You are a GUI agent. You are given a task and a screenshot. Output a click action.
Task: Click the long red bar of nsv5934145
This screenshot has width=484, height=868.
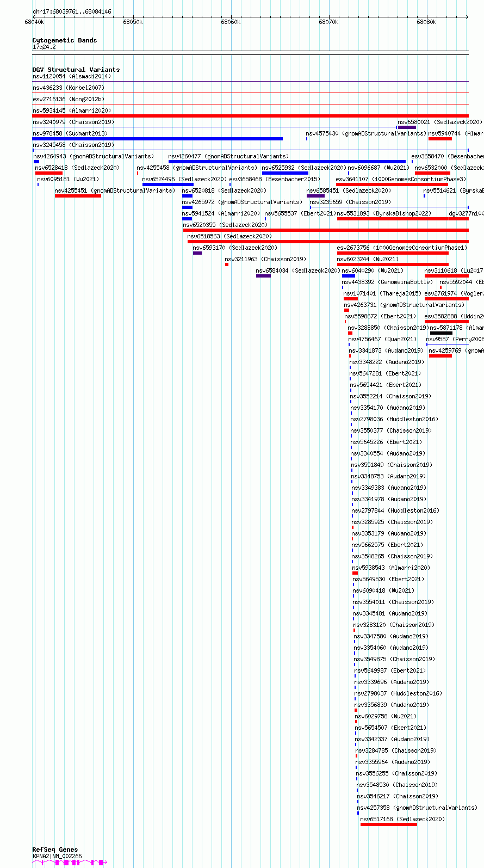(250, 116)
